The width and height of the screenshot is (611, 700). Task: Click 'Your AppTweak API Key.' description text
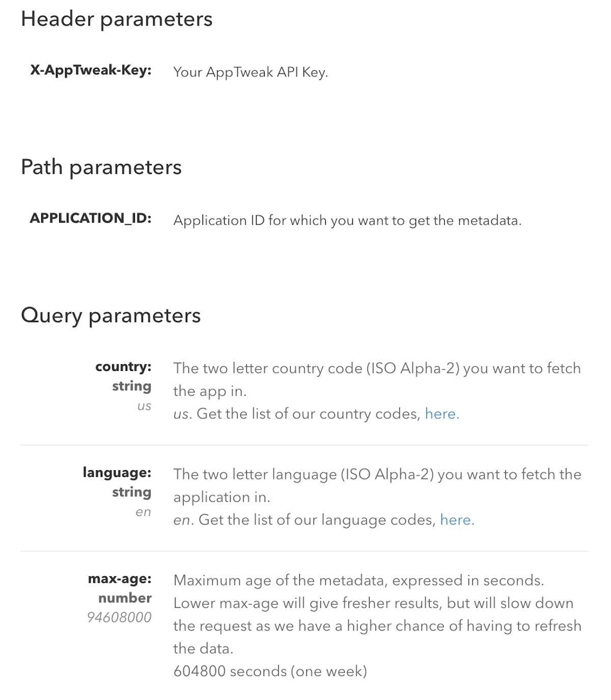251,72
